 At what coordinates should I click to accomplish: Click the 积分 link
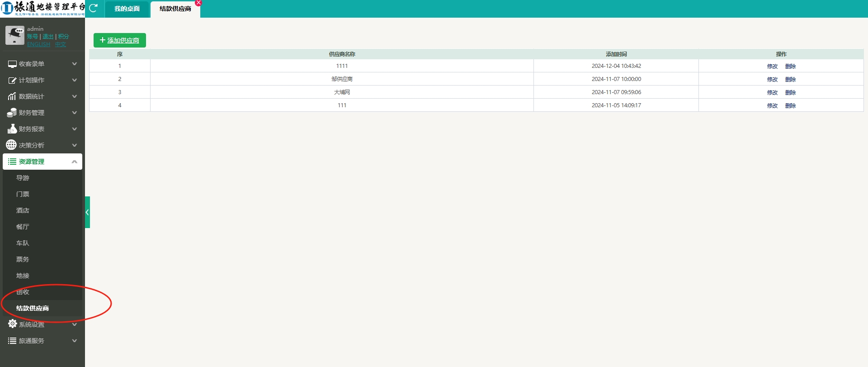point(63,37)
